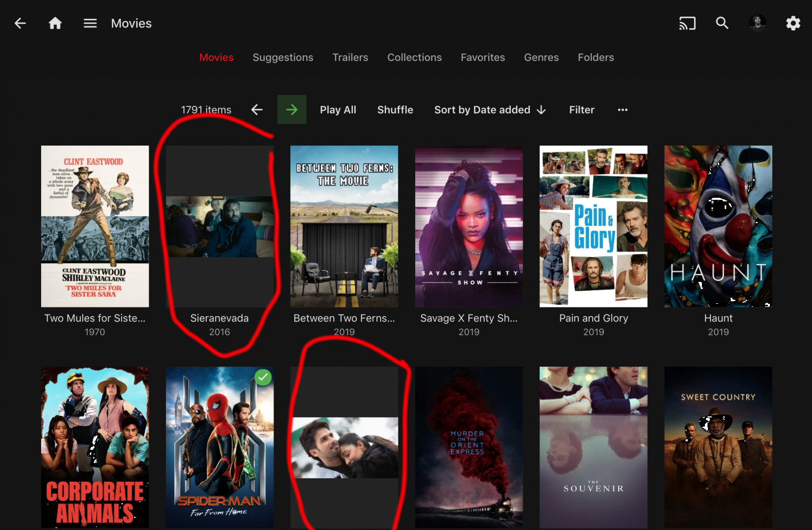Go to next page of items
The height and width of the screenshot is (530, 812).
point(292,110)
